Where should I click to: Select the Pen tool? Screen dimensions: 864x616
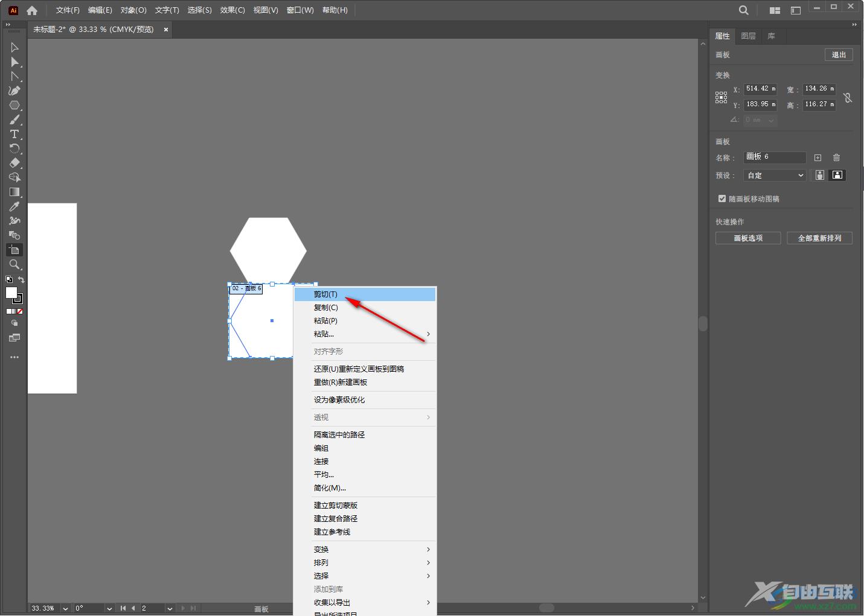click(14, 91)
